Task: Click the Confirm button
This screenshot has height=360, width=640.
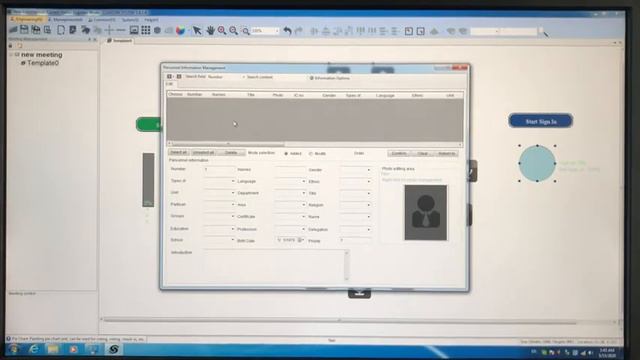Action: pyautogui.click(x=399, y=153)
